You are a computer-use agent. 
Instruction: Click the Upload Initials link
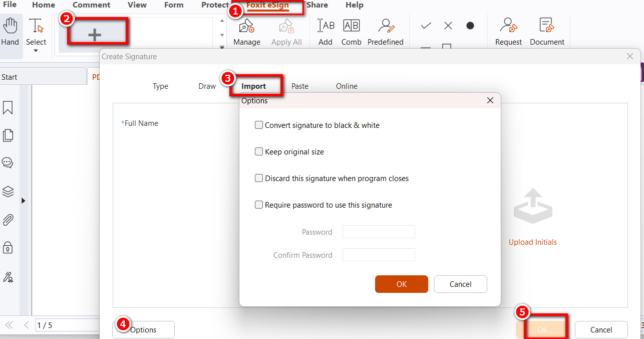532,242
